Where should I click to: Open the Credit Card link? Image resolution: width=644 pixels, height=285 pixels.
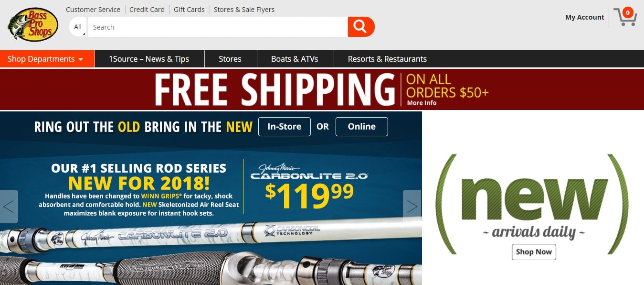pos(147,9)
